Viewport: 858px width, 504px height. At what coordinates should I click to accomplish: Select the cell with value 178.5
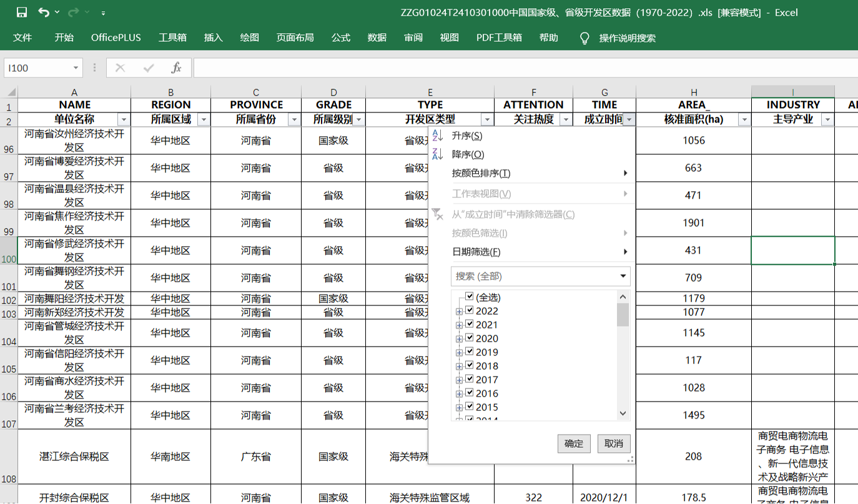pos(694,498)
